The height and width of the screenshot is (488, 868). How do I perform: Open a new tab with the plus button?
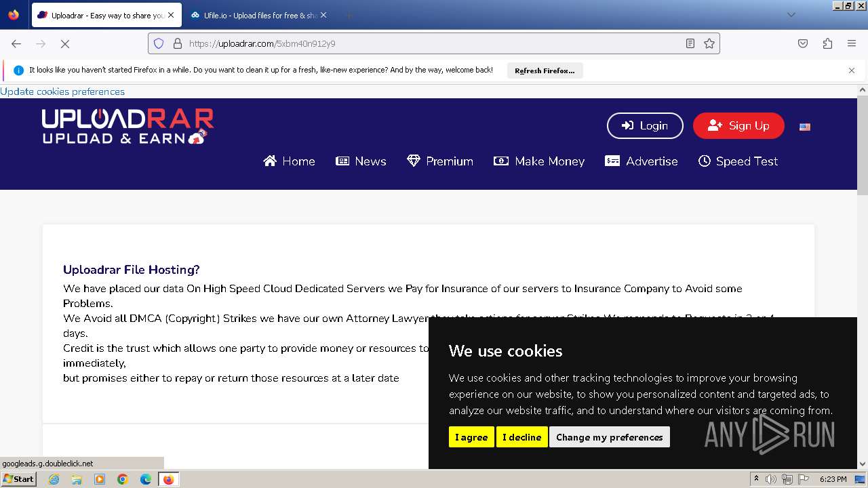coord(349,15)
